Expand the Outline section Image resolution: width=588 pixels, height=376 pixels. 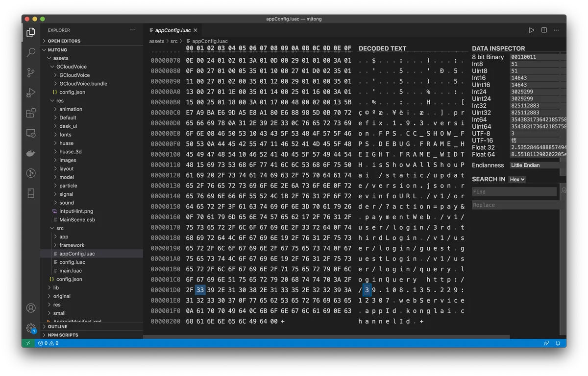pyautogui.click(x=57, y=327)
